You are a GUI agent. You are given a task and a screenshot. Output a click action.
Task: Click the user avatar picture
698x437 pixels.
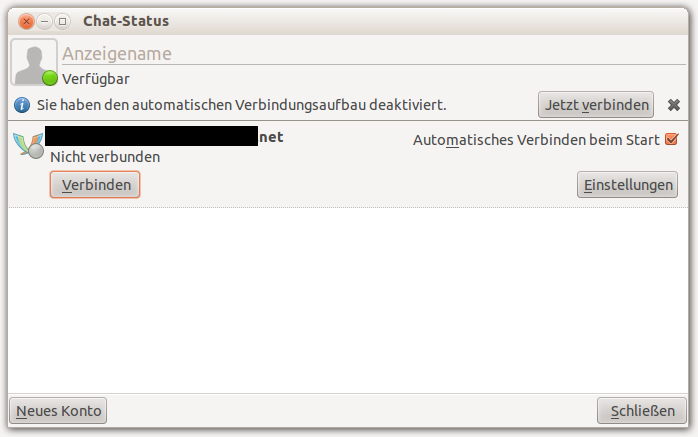coord(32,61)
